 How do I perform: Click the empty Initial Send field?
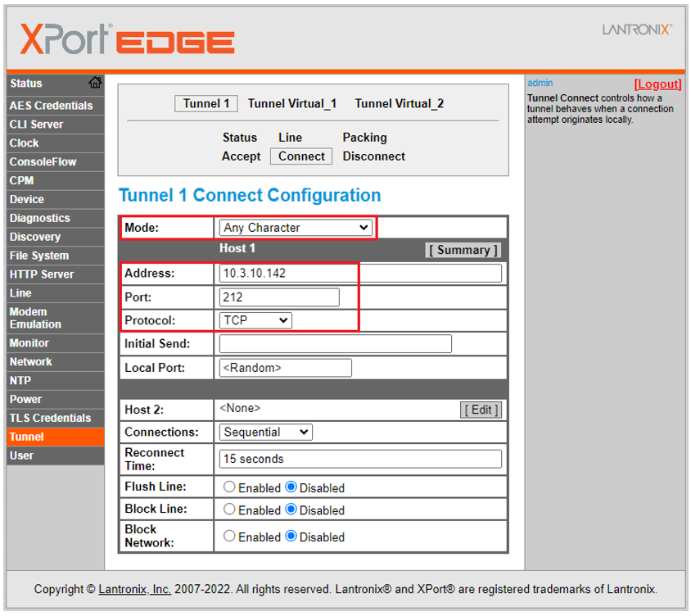336,343
